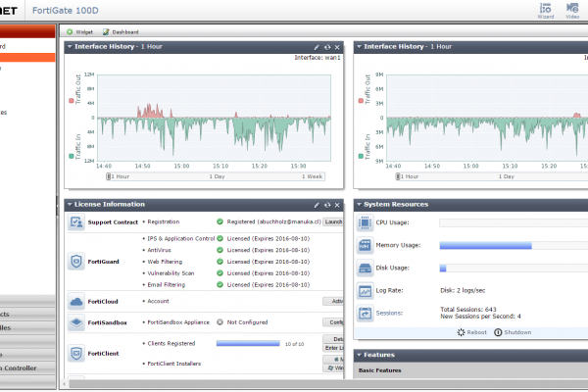This screenshot has width=588, height=392.
Task: Edit the wan1 Interface History widget
Action: pos(317,47)
